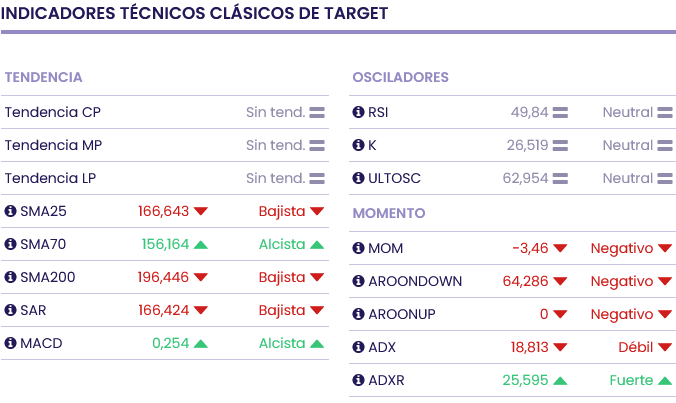This screenshot has height=403, width=676.
Task: Click the info icon next to ADX
Action: (x=359, y=347)
